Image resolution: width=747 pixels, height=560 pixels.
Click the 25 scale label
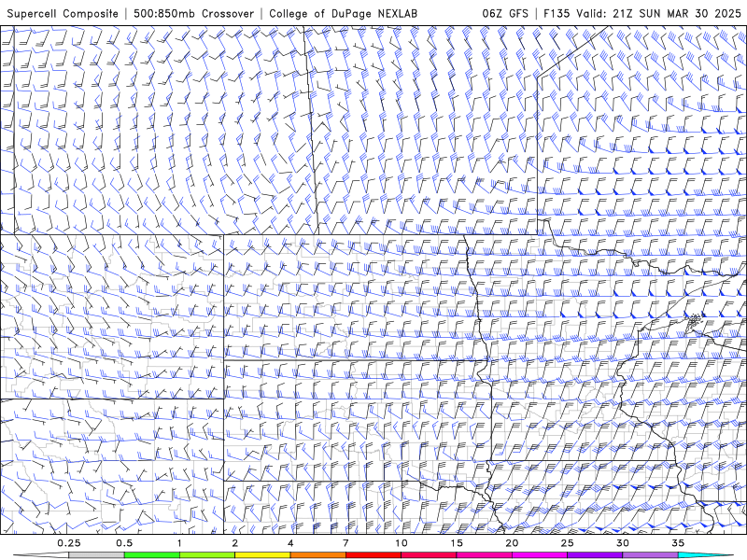568,543
